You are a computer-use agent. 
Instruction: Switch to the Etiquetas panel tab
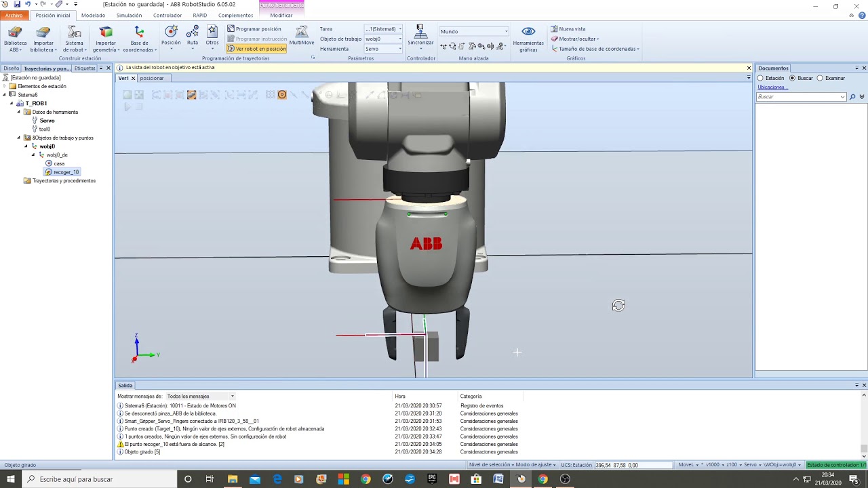(x=85, y=68)
